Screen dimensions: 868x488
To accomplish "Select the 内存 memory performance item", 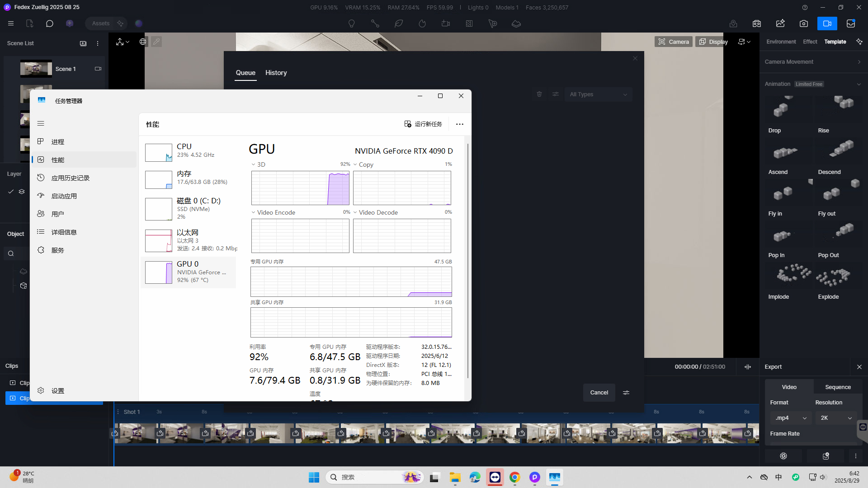I will tap(189, 179).
